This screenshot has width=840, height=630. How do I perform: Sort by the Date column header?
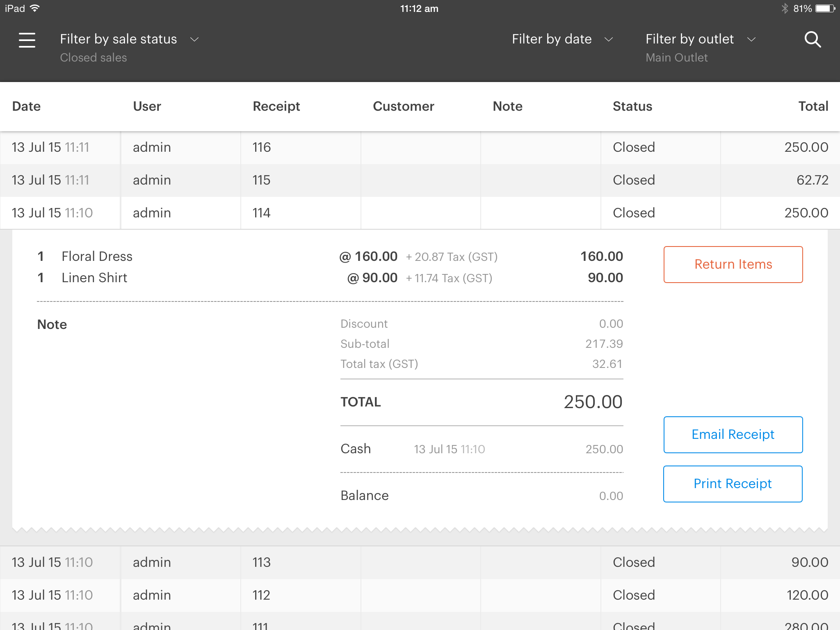pos(27,107)
